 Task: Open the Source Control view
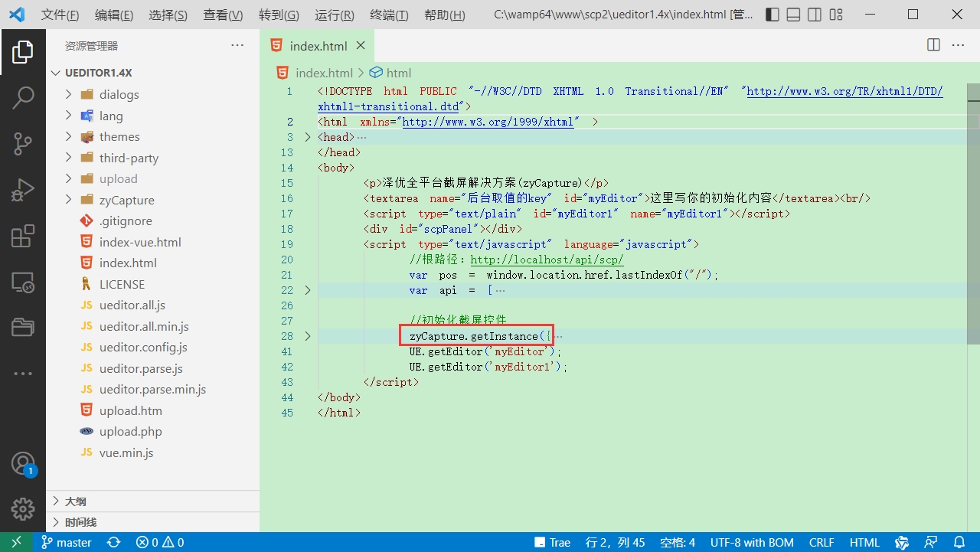(22, 143)
